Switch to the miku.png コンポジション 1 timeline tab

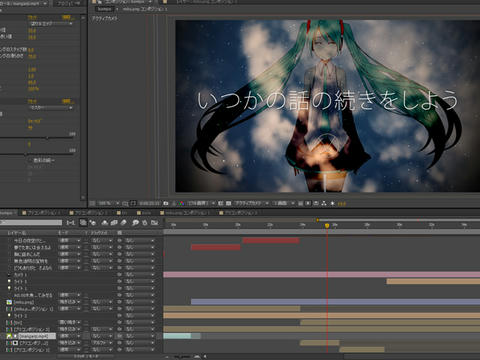[x=185, y=213]
